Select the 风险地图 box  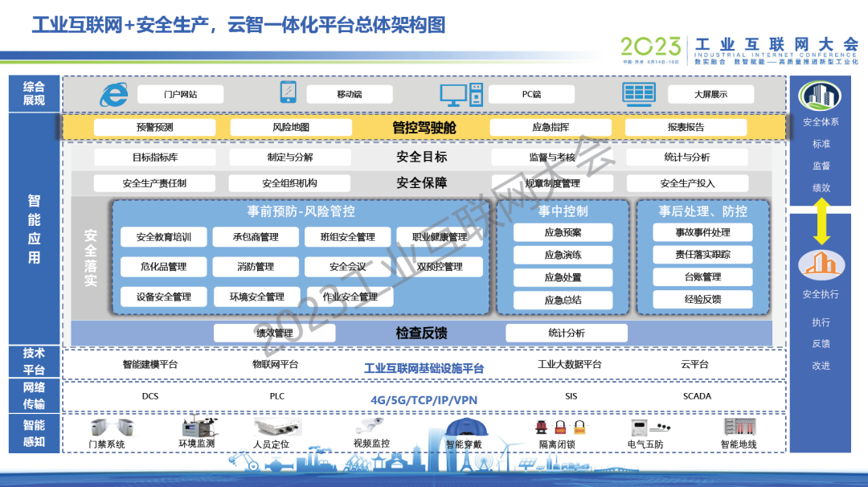(x=290, y=127)
